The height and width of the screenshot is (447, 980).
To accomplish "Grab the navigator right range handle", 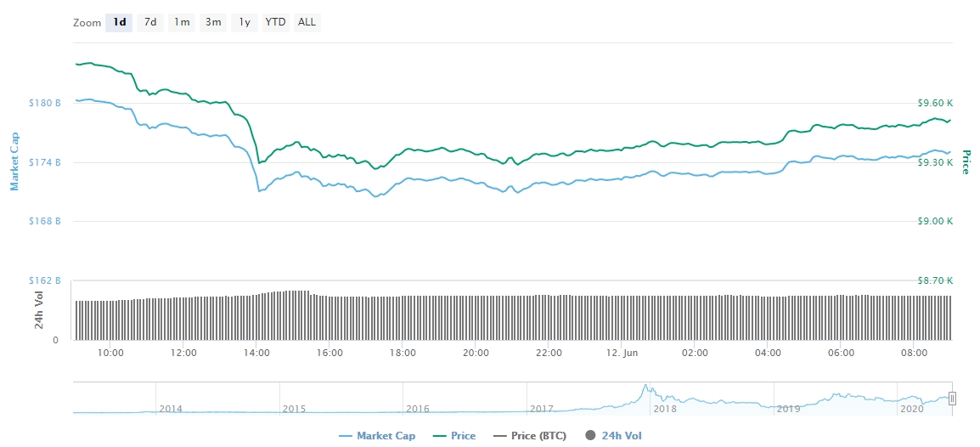I will point(953,399).
